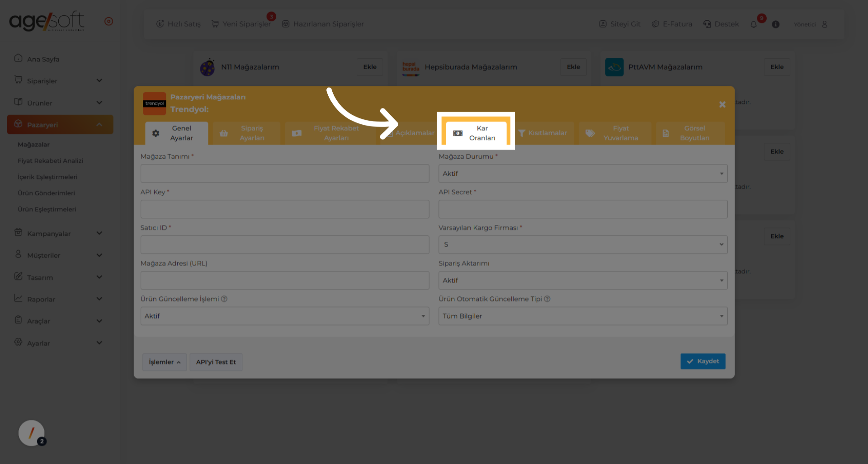This screenshot has height=464, width=868.
Task: Click the PttAVM logo icon
Action: 614,67
